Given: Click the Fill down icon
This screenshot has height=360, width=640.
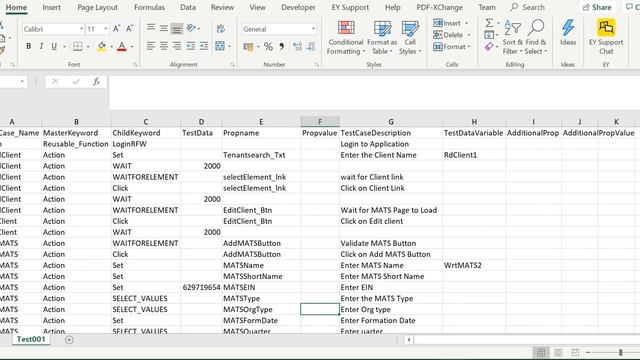Looking at the screenshot, I should 489,35.
